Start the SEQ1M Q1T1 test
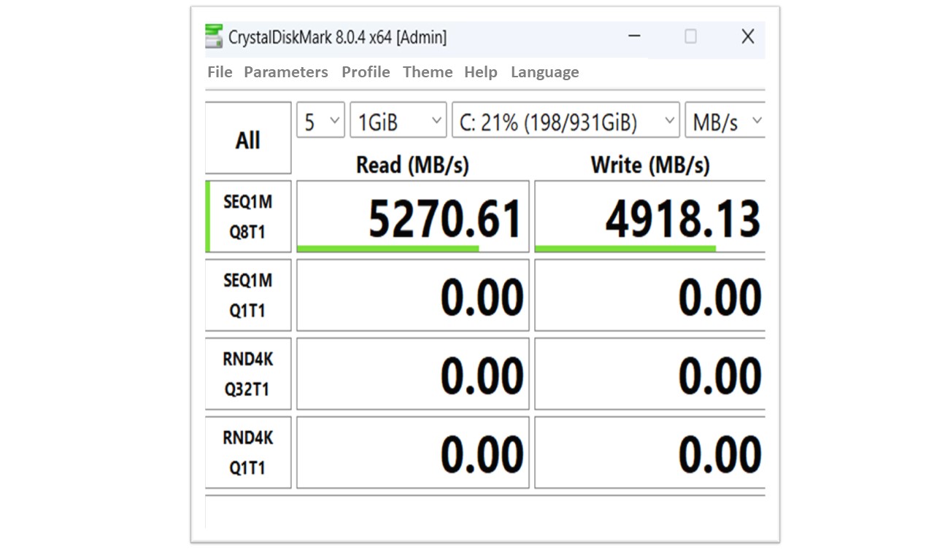This screenshot has width=934, height=560. (x=248, y=295)
